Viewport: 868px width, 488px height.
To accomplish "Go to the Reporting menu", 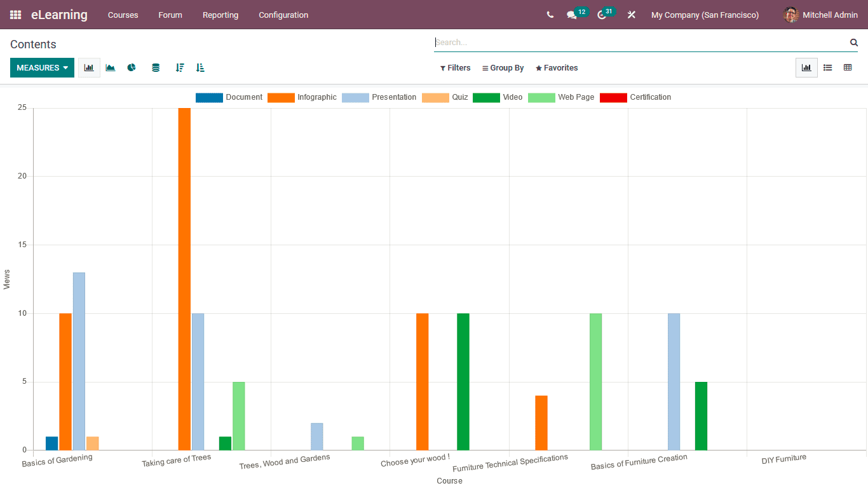I will [220, 15].
